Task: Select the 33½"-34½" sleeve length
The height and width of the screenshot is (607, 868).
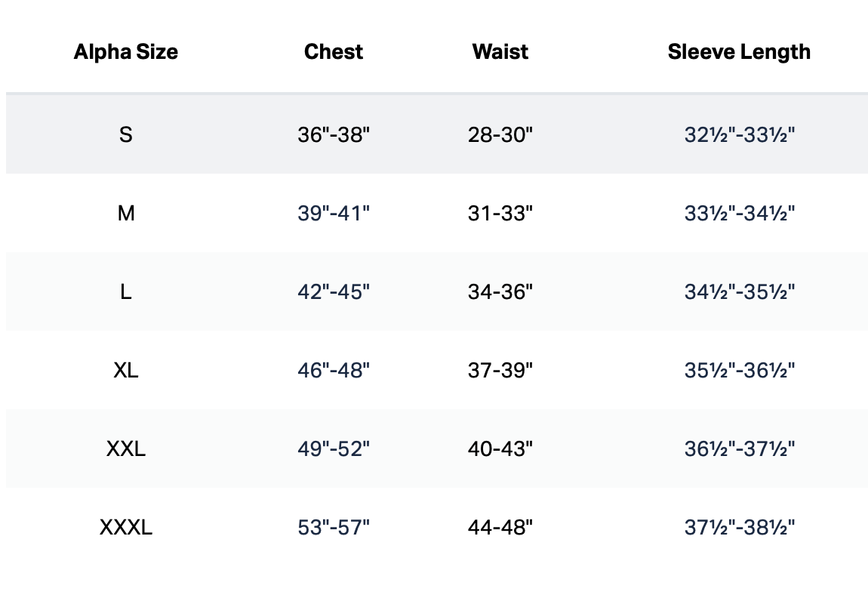Action: pos(740,214)
